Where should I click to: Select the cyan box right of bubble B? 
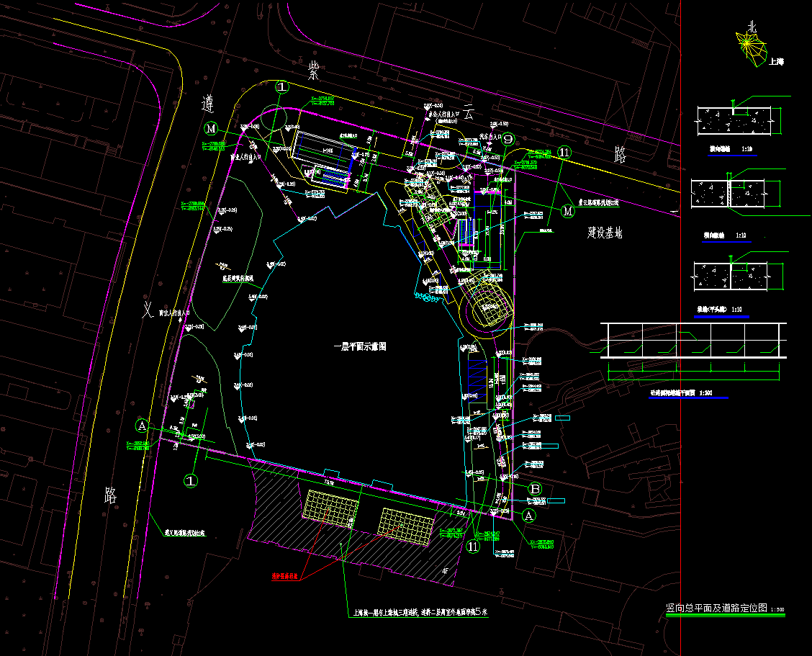click(556, 500)
